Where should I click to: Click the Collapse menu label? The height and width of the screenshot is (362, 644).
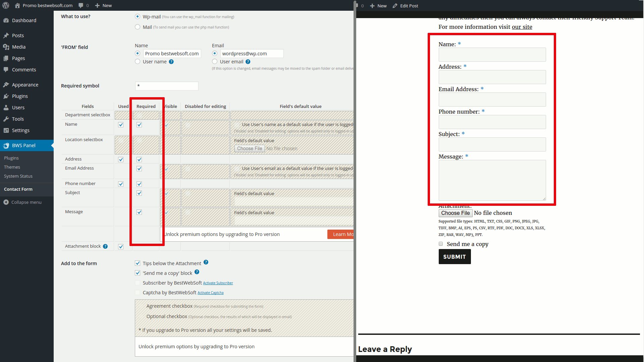pyautogui.click(x=26, y=202)
